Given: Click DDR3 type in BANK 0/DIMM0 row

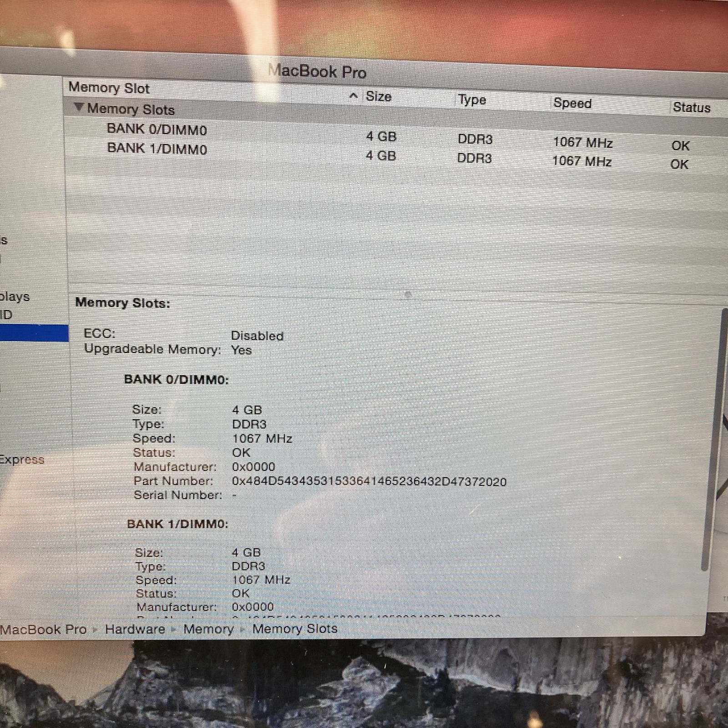Looking at the screenshot, I should coord(475,139).
